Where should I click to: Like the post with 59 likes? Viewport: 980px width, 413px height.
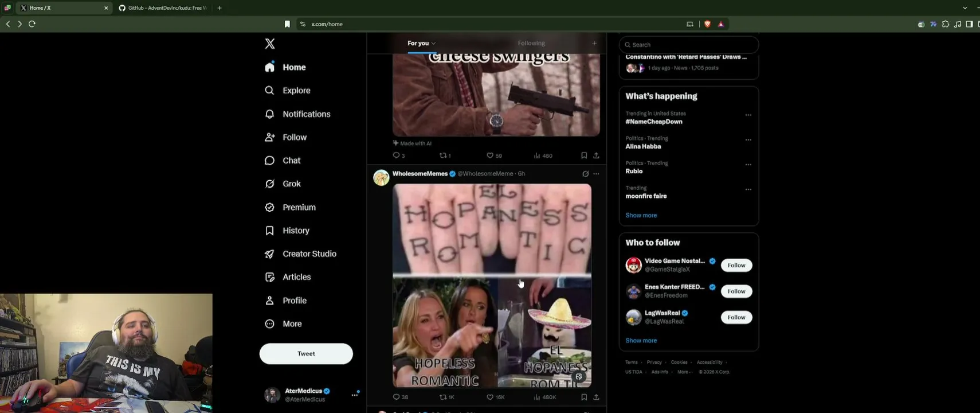[494, 155]
